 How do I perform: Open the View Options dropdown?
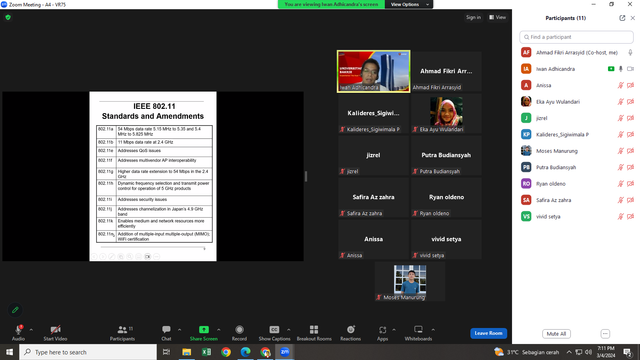tap(409, 4)
